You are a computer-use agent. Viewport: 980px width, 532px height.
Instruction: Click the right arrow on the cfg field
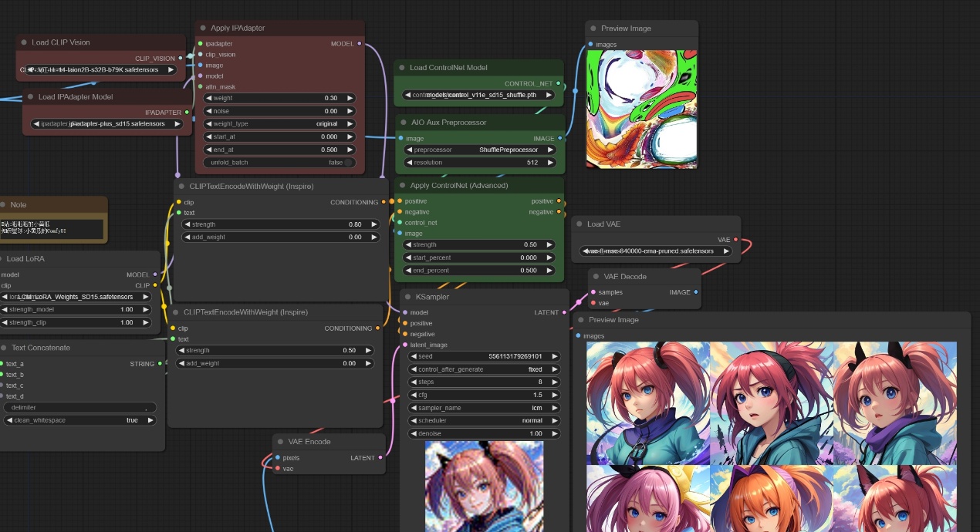click(554, 395)
